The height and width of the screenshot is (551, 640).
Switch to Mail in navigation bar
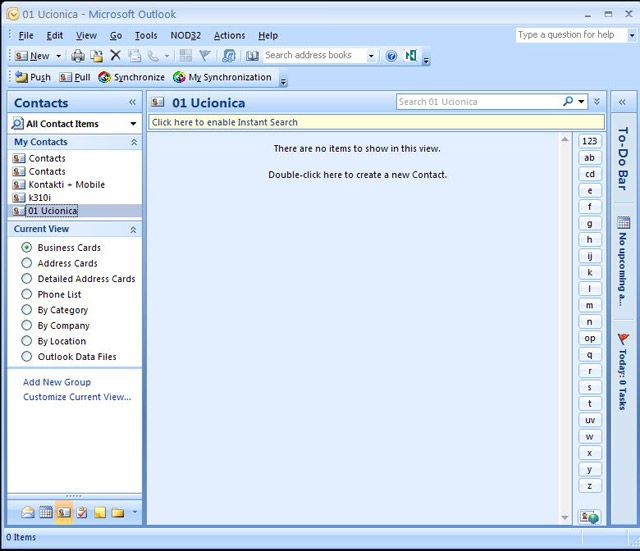28,512
